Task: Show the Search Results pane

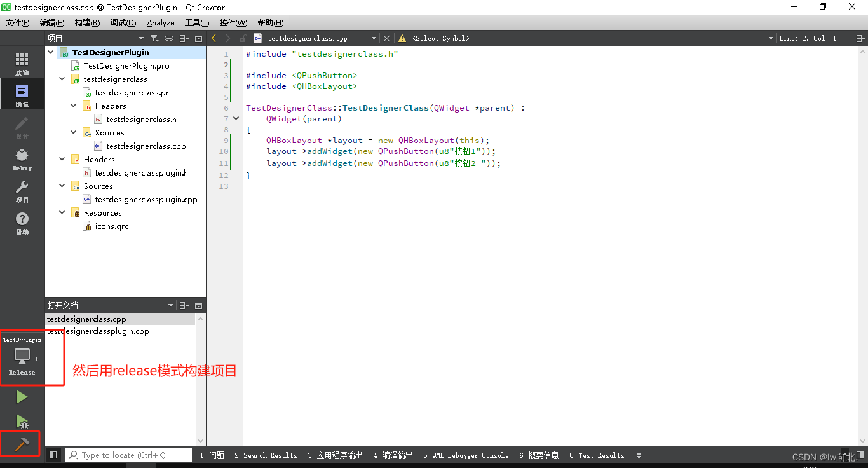Action: [x=266, y=455]
